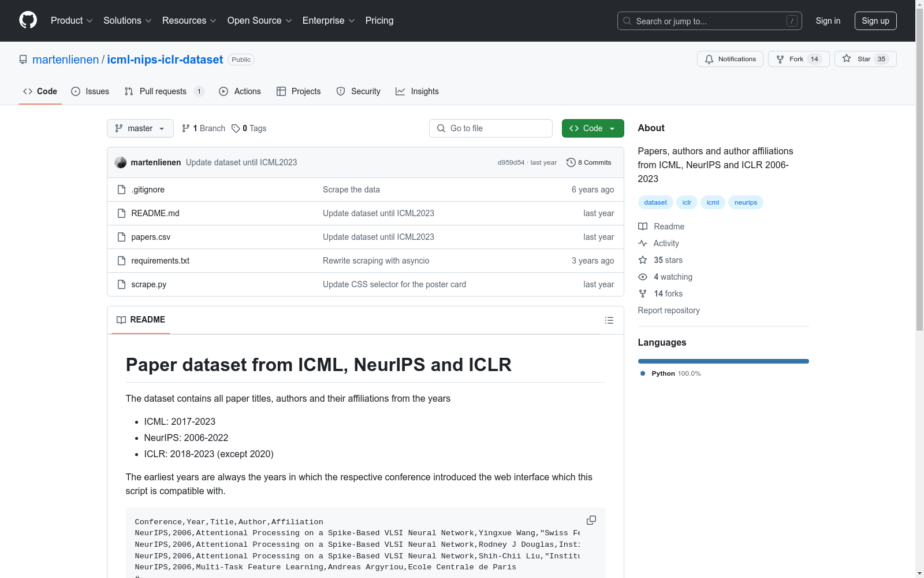
Task: Expand the Open Source menu
Action: [x=260, y=20]
